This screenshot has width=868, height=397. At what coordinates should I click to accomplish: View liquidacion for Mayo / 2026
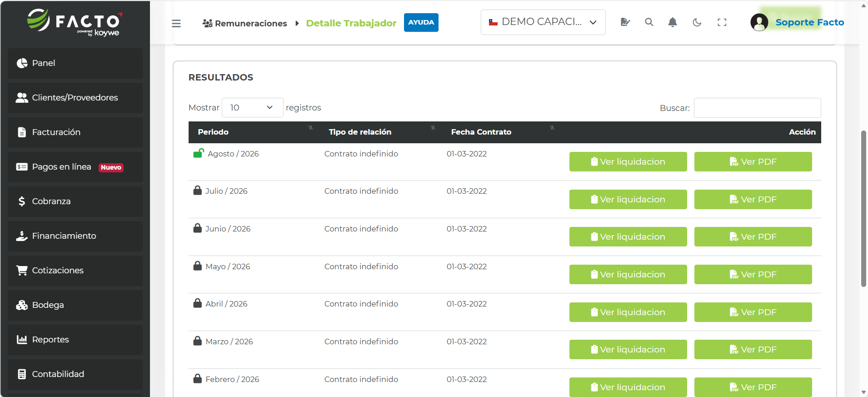628,275
